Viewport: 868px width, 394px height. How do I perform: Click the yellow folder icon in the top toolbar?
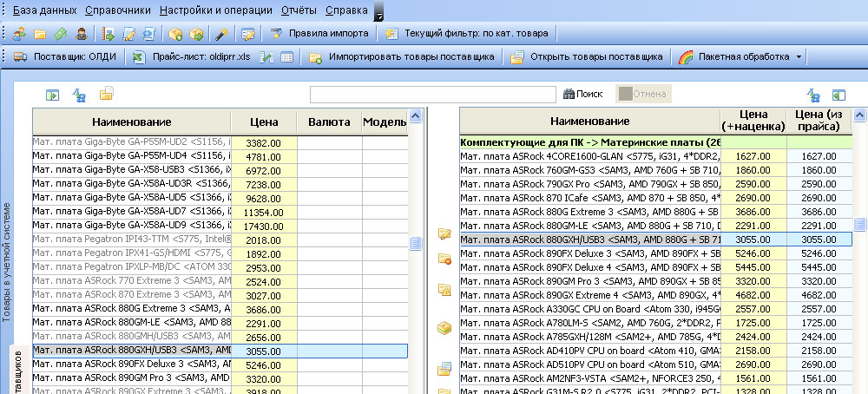point(39,34)
